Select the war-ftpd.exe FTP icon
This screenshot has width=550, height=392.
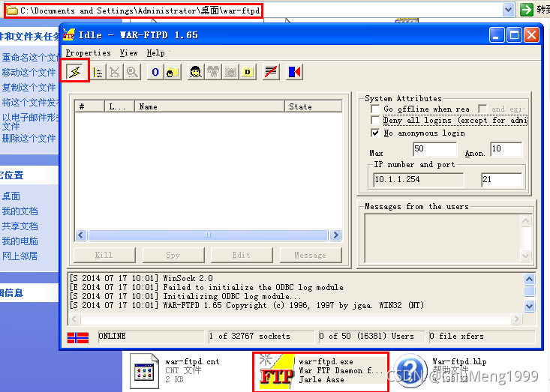coord(277,371)
